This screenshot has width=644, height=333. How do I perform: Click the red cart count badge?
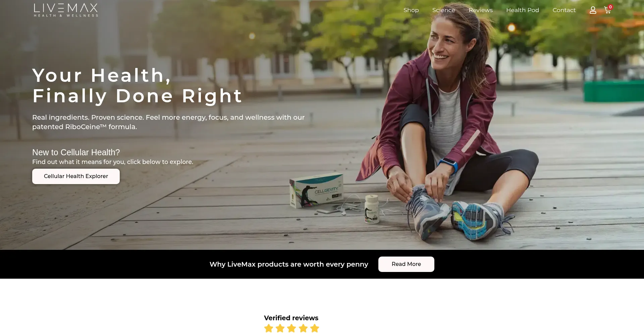click(610, 7)
